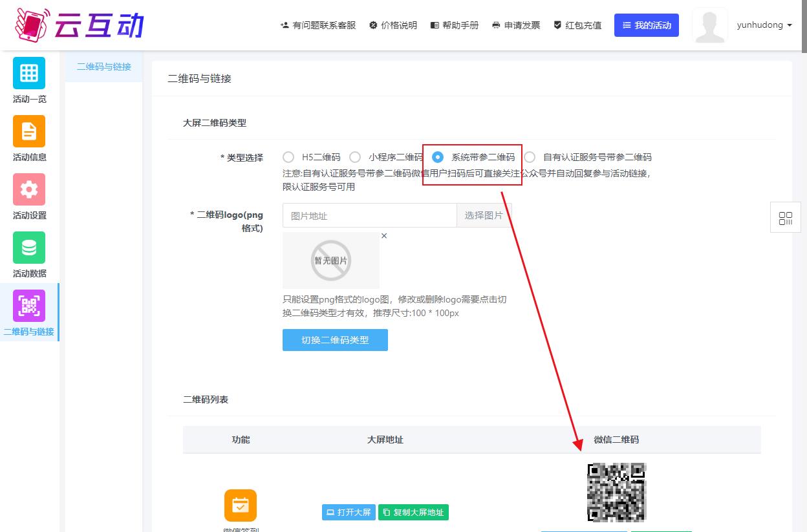
Task: Open 活动设置 gear icon in sidebar
Action: point(29,189)
